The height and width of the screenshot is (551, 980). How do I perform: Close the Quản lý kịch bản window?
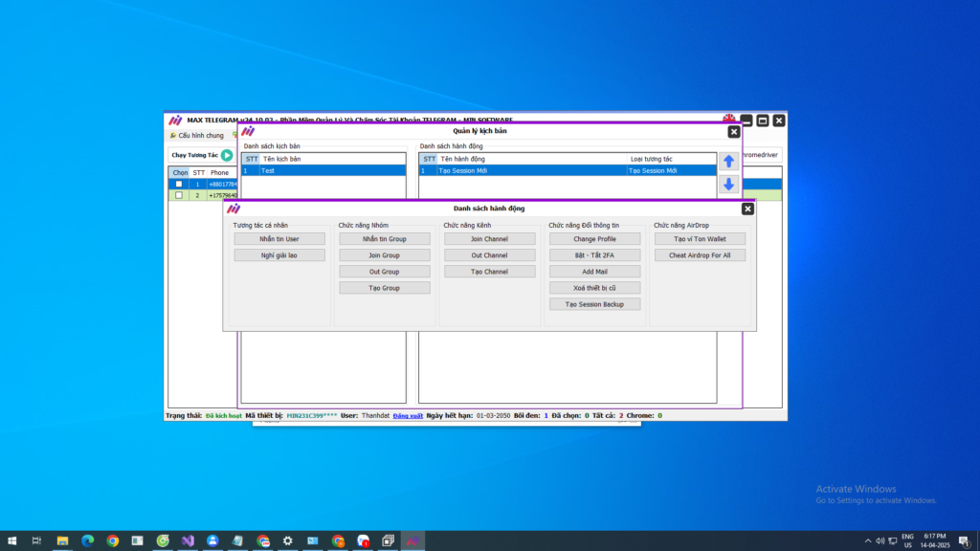click(x=734, y=132)
